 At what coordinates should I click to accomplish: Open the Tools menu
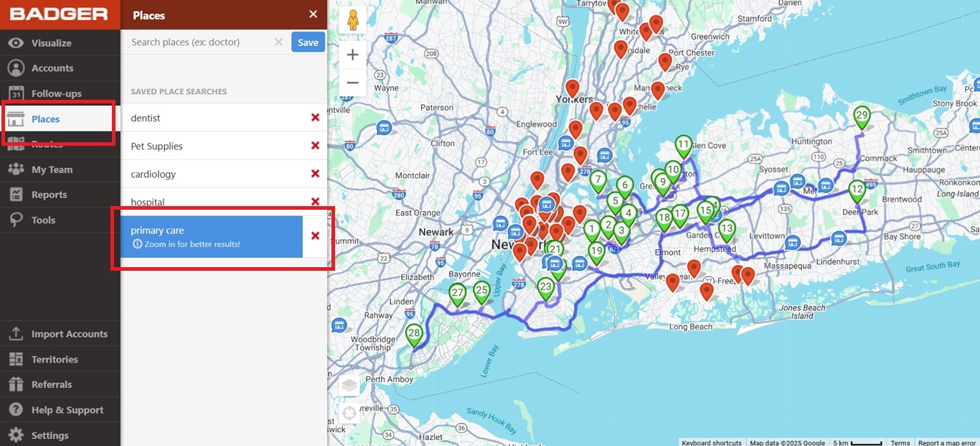click(x=60, y=220)
